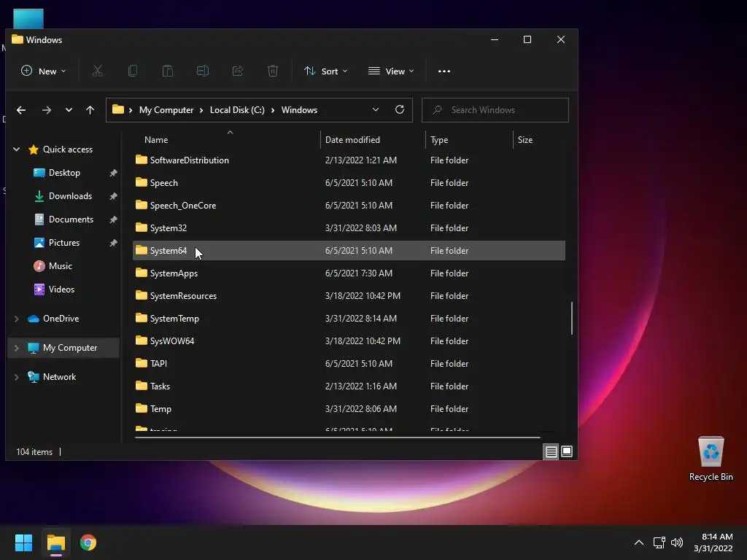Select the TAPI folder row

pos(349,364)
